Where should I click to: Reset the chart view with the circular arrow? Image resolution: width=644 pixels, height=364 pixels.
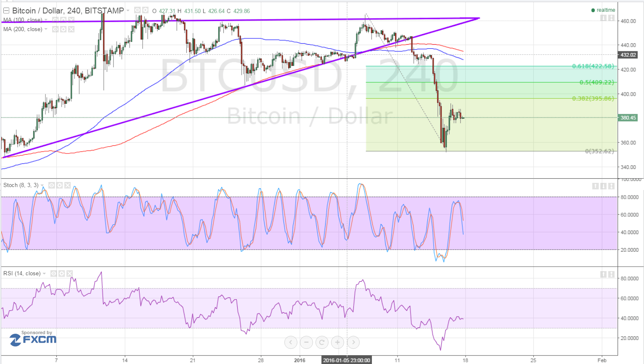pos(322,343)
